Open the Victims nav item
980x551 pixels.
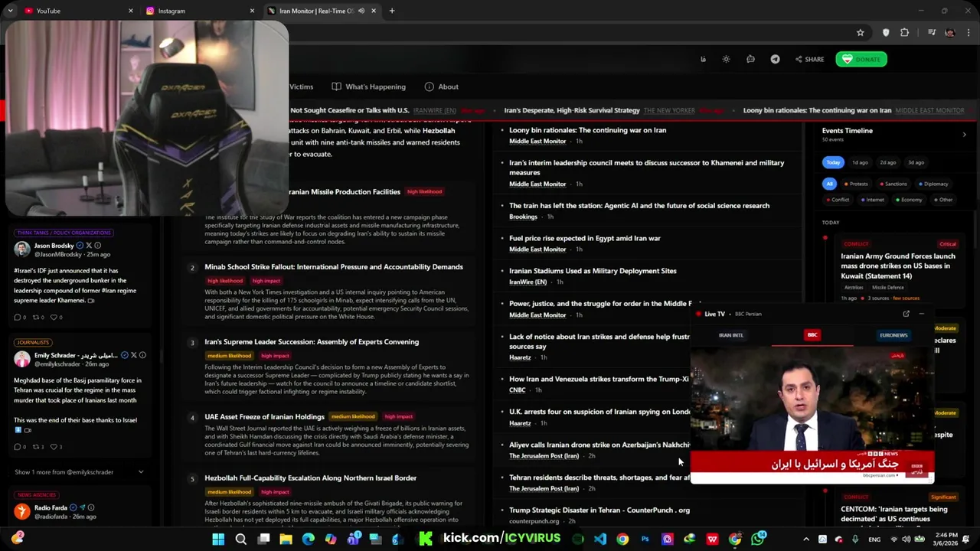pyautogui.click(x=301, y=86)
